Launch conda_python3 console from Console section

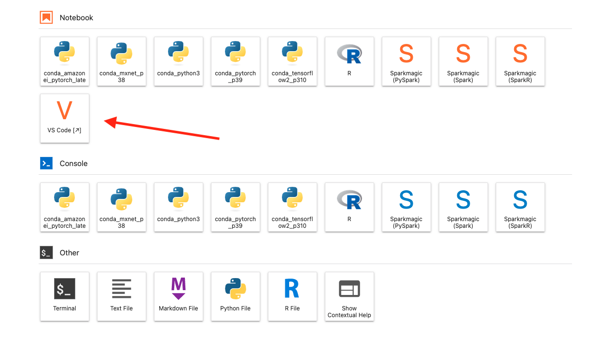[x=179, y=207]
